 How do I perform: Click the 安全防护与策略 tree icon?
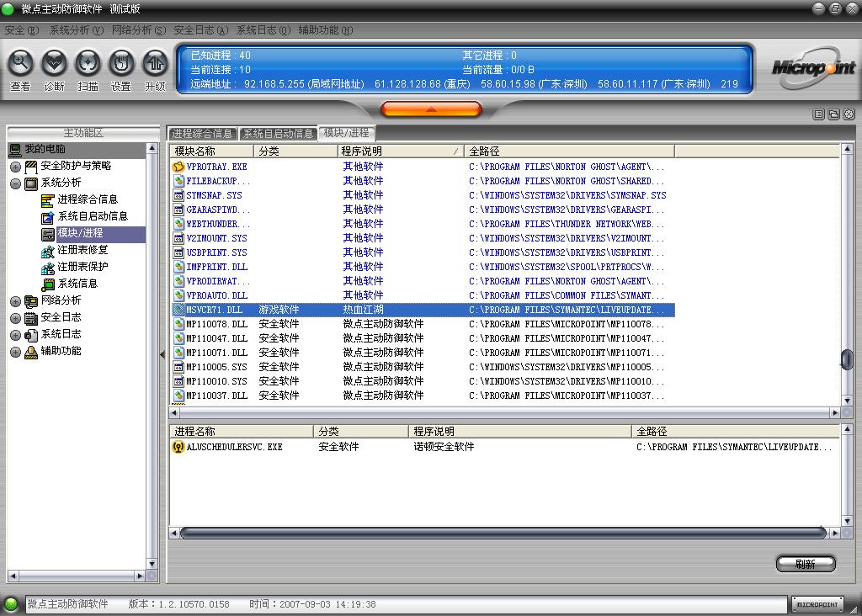point(31,167)
